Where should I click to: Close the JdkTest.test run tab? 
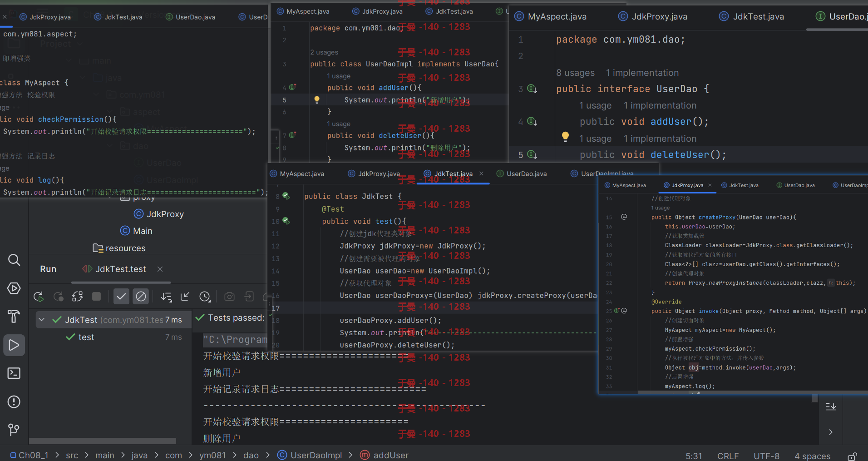click(x=160, y=269)
